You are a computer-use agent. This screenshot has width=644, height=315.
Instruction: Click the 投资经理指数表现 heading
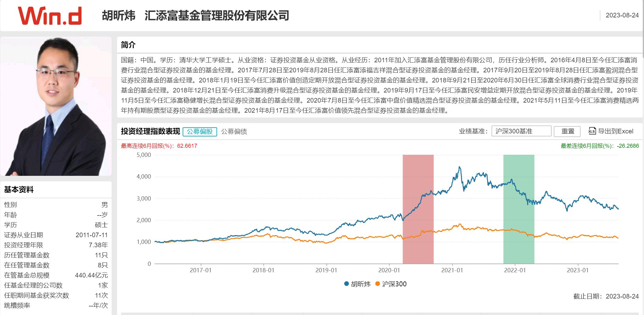click(x=151, y=131)
